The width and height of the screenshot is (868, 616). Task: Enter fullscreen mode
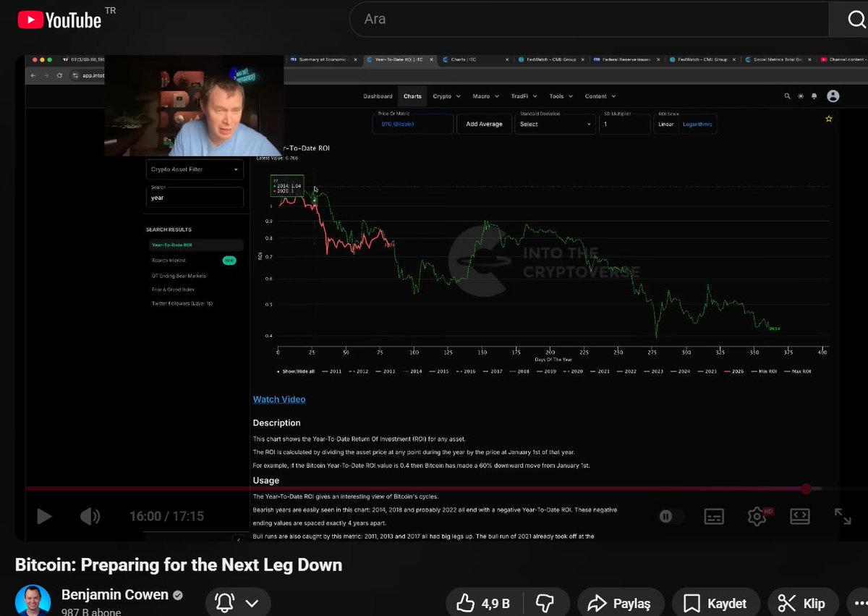point(843,516)
